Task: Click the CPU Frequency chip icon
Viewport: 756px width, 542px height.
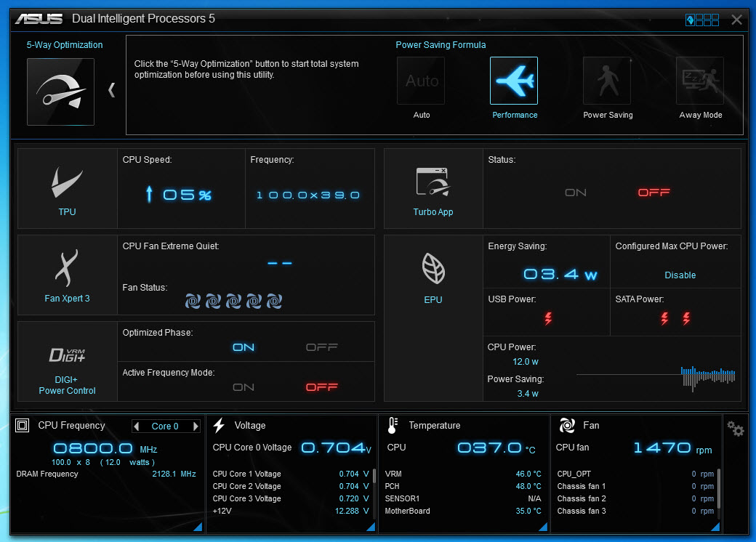Action: [x=23, y=426]
